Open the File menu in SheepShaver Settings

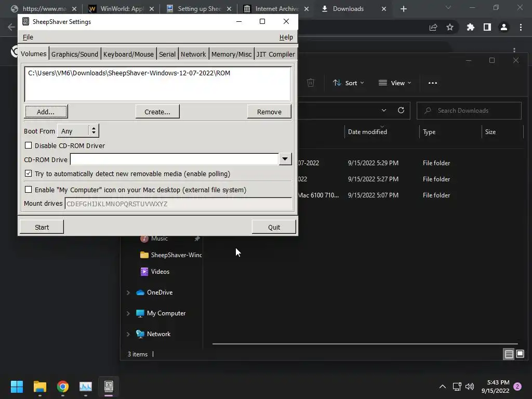[28, 37]
